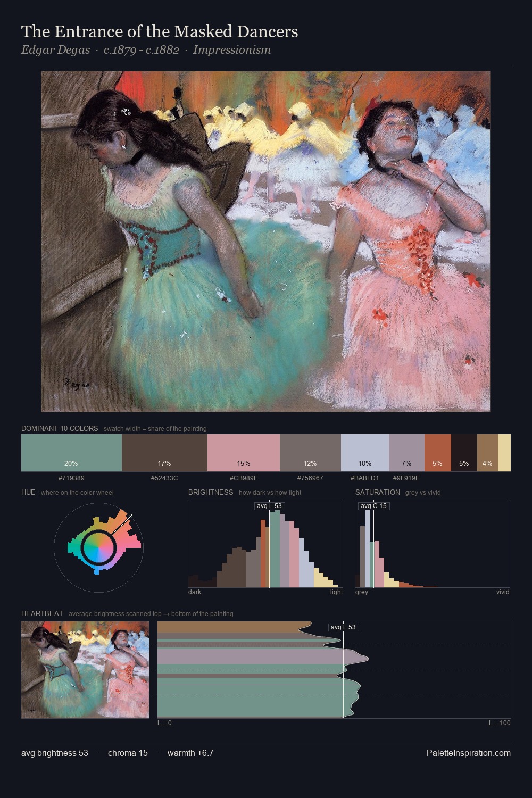Screen dimensions: 532x798
Task: Click the small heartbeat painting thumbnail
Action: coord(85,670)
